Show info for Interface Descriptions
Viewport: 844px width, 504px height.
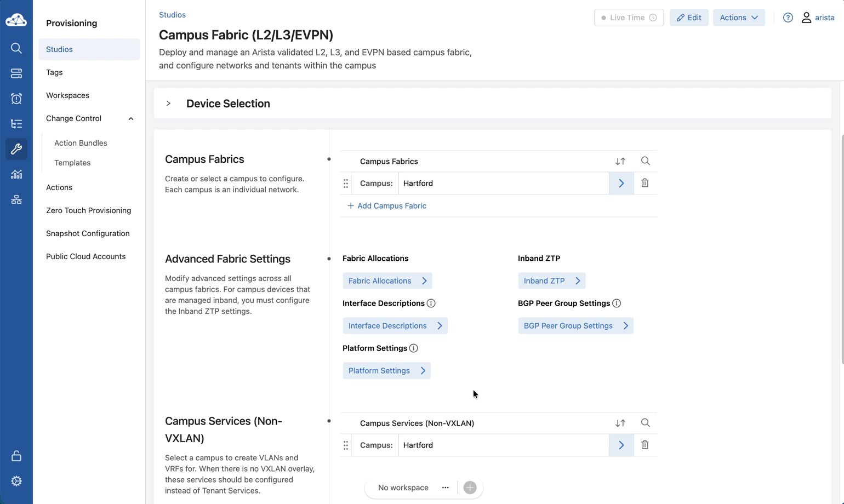pos(431,303)
